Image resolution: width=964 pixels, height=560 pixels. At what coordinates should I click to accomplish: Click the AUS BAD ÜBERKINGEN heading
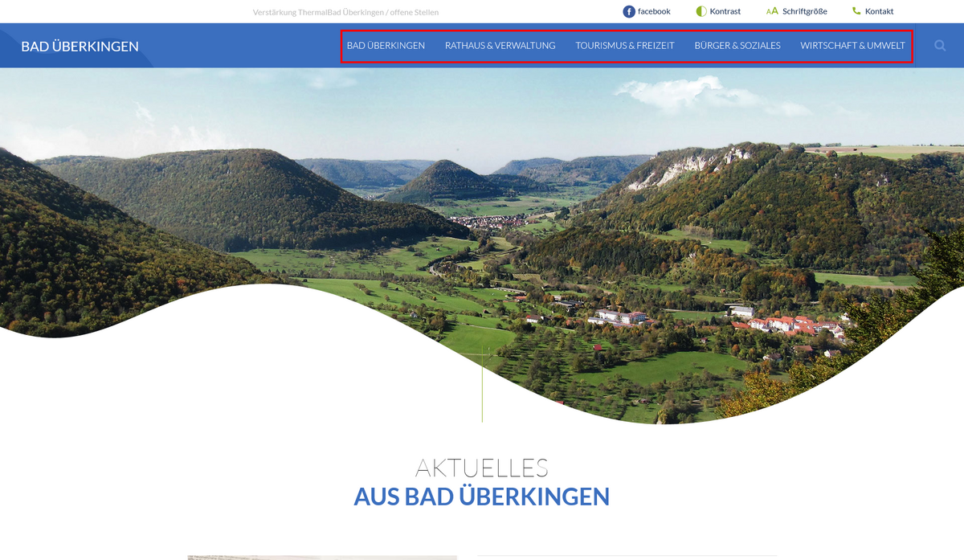(x=482, y=497)
